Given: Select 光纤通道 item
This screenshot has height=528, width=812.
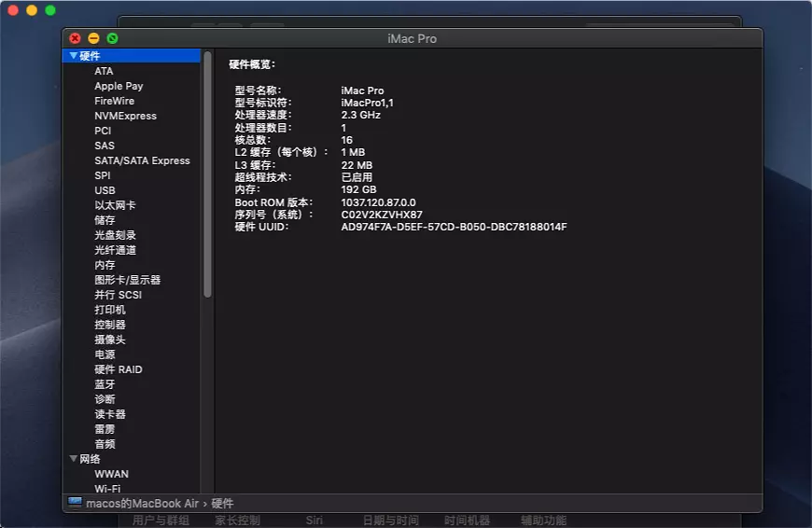Looking at the screenshot, I should click(x=115, y=250).
